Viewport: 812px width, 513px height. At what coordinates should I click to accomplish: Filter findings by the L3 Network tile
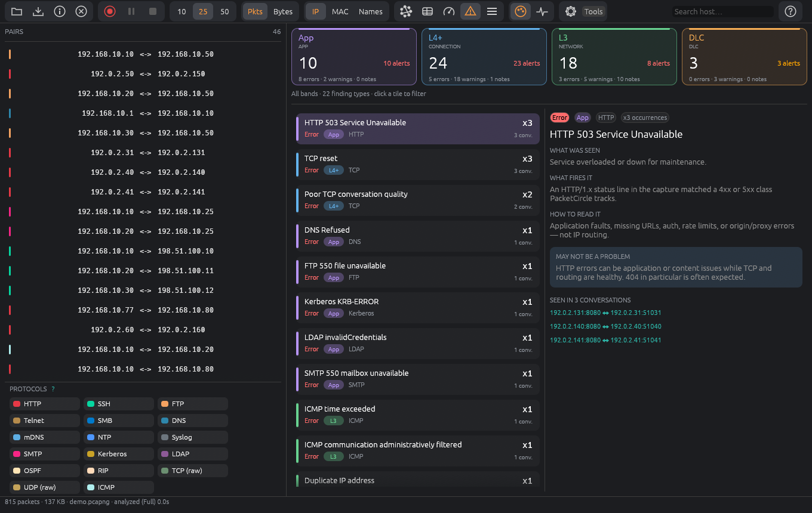click(x=614, y=57)
